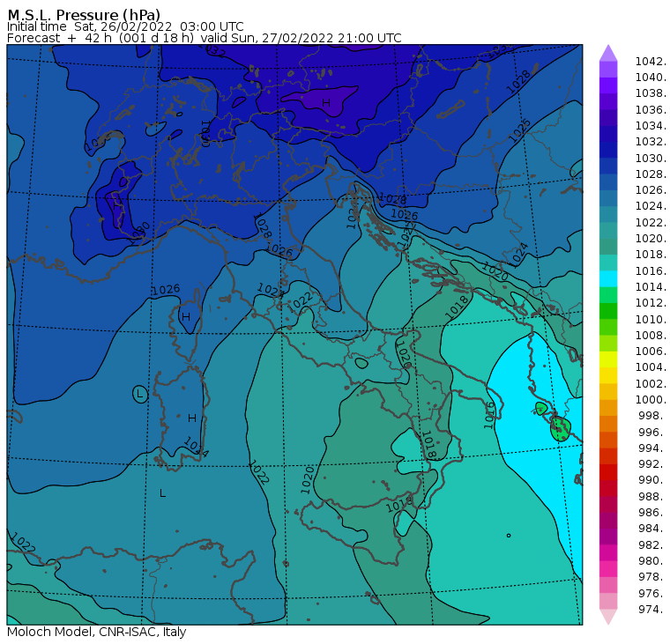Screen dimensions: 670x644
Task: Click the H marker over Corsica
Action: click(x=186, y=317)
